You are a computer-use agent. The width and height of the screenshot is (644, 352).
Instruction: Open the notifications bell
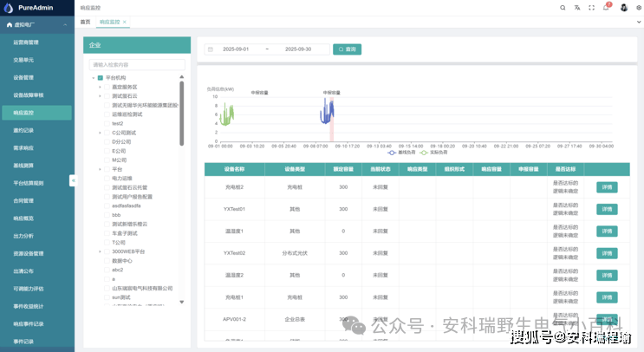pos(606,8)
